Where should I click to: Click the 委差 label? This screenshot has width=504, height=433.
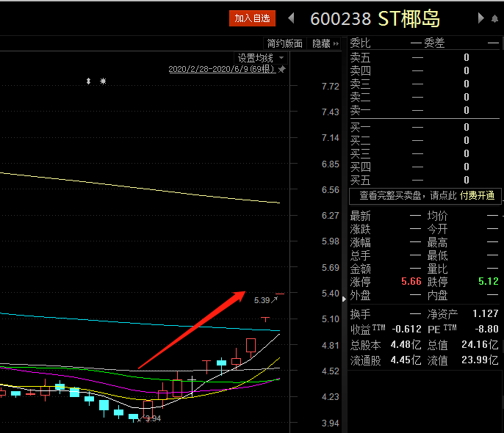click(434, 43)
